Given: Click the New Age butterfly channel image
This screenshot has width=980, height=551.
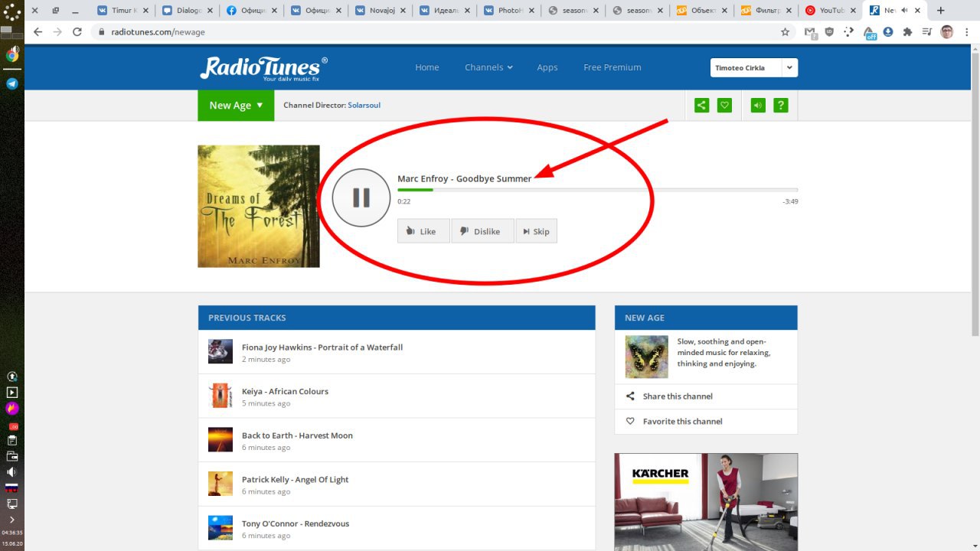Looking at the screenshot, I should pos(647,357).
